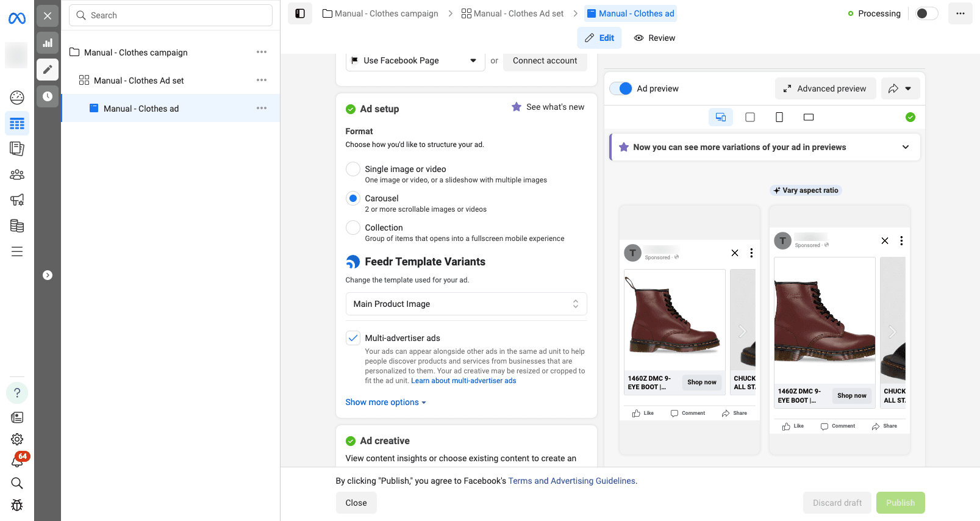Open more options for Manual - Clothes Ad set
The height and width of the screenshot is (521, 980).
tap(262, 80)
